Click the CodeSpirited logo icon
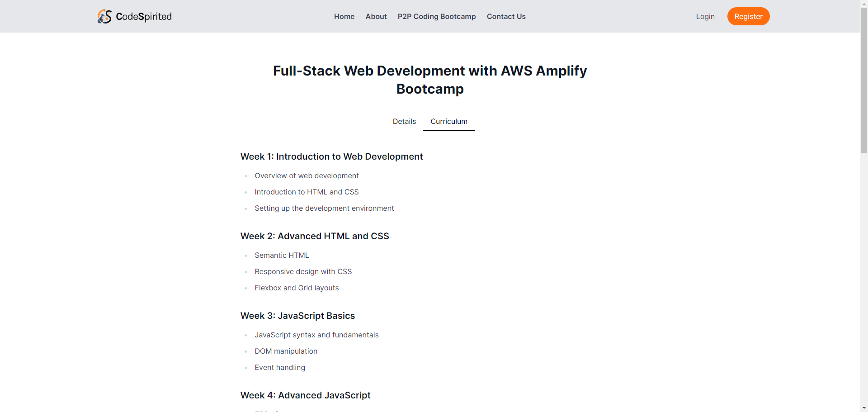 (x=104, y=16)
